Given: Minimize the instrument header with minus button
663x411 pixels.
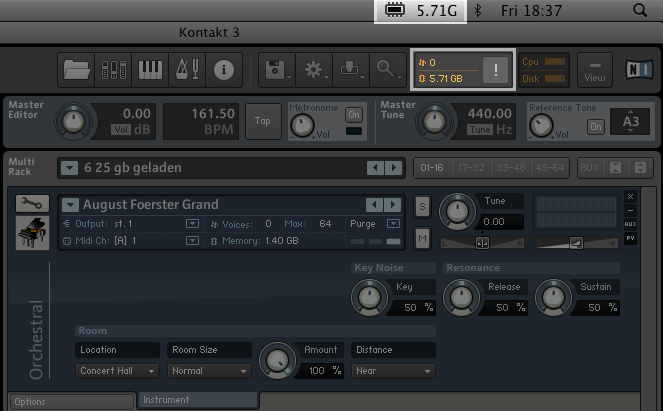Looking at the screenshot, I should point(630,211).
